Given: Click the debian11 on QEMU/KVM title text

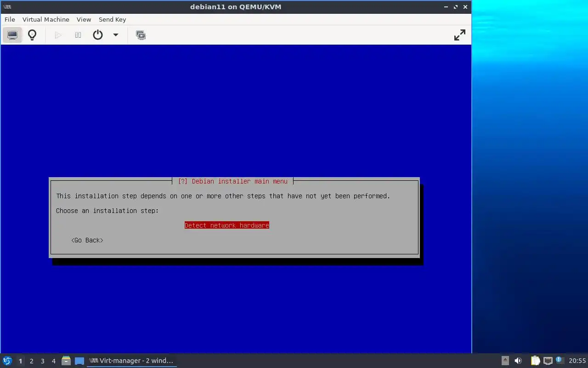Looking at the screenshot, I should 236,7.
